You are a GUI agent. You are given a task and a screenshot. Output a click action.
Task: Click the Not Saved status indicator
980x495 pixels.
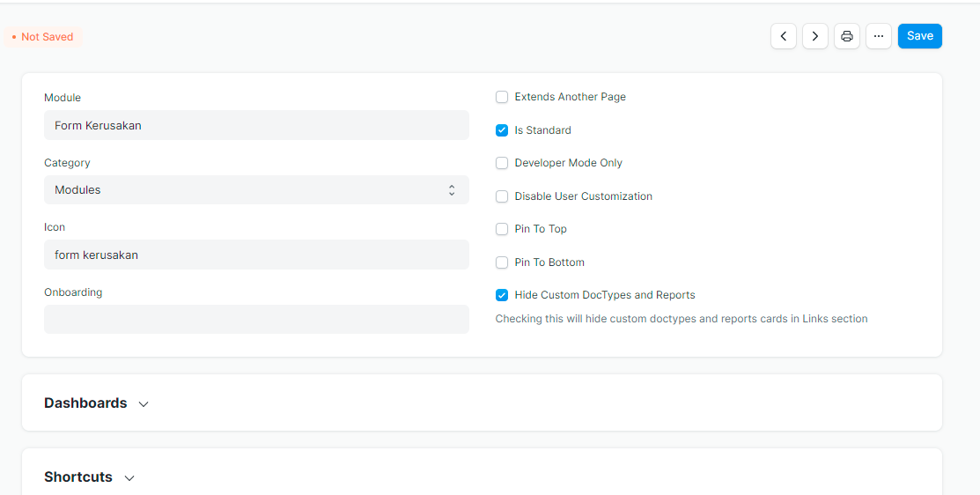tap(43, 37)
